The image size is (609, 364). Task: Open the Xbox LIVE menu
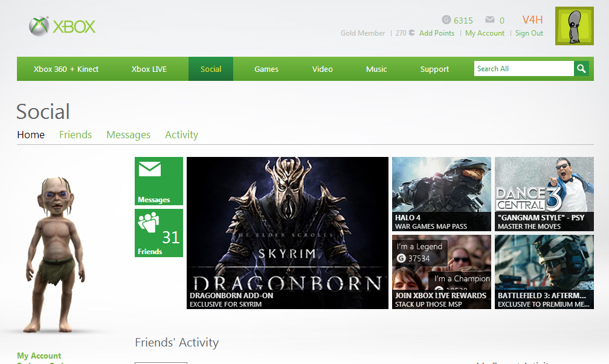coord(149,69)
